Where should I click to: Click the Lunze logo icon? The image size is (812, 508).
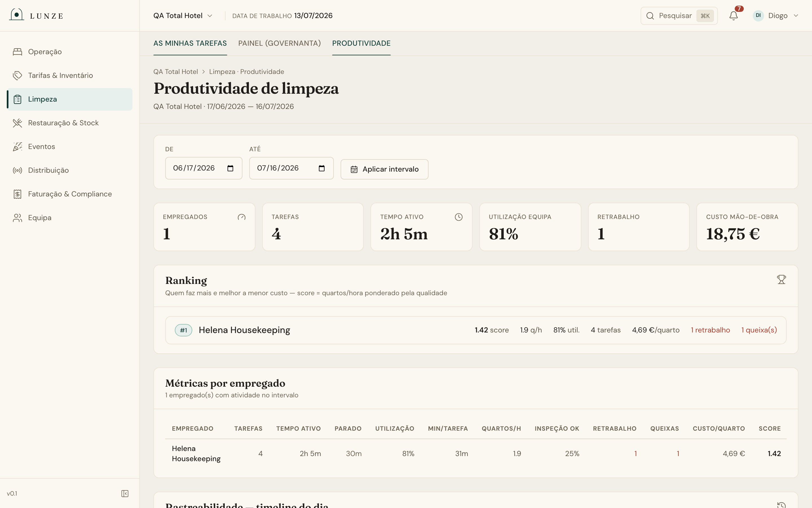coord(16,15)
